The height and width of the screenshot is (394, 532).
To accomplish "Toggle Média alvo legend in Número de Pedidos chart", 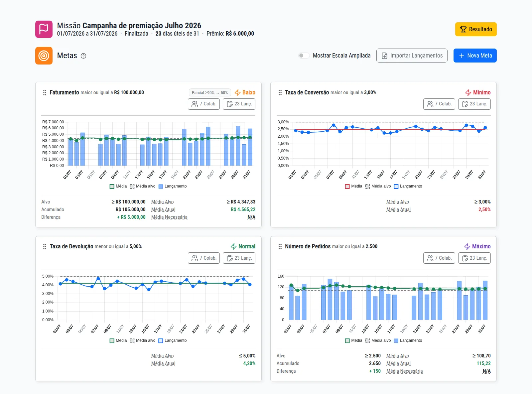I will pos(378,340).
